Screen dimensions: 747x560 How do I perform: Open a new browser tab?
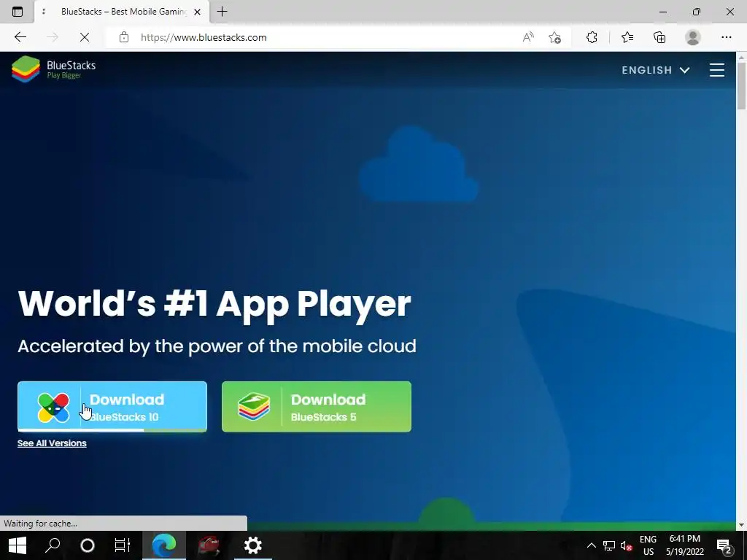click(222, 12)
